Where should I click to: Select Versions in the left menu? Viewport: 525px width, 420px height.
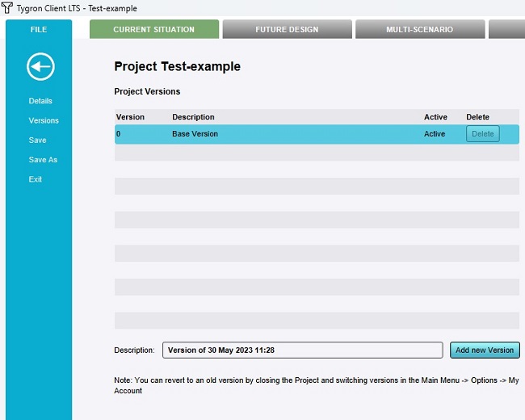44,120
